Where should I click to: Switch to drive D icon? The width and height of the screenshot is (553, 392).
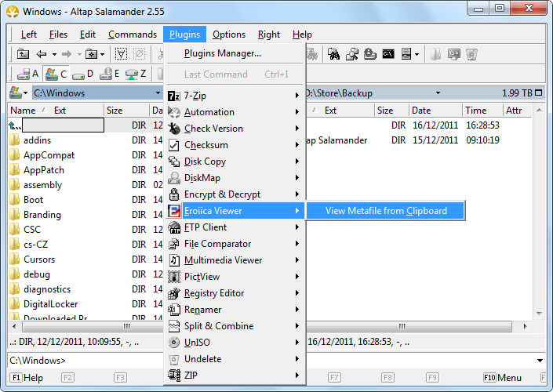coord(82,74)
